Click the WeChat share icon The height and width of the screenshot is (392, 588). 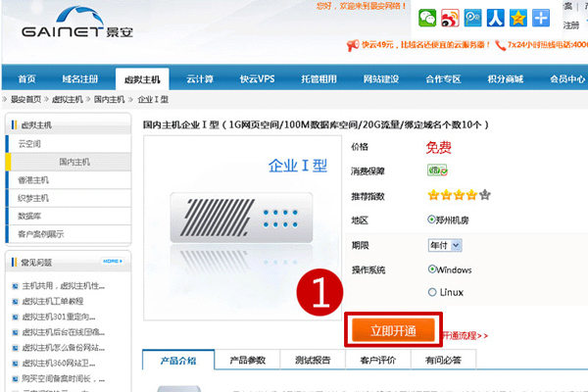coord(427,18)
